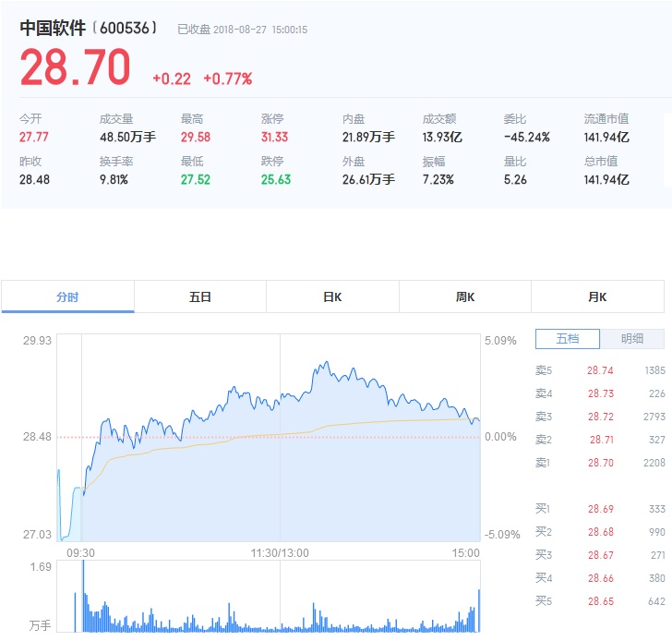Click the 总市值 label
This screenshot has height=641, width=672.
[601, 162]
